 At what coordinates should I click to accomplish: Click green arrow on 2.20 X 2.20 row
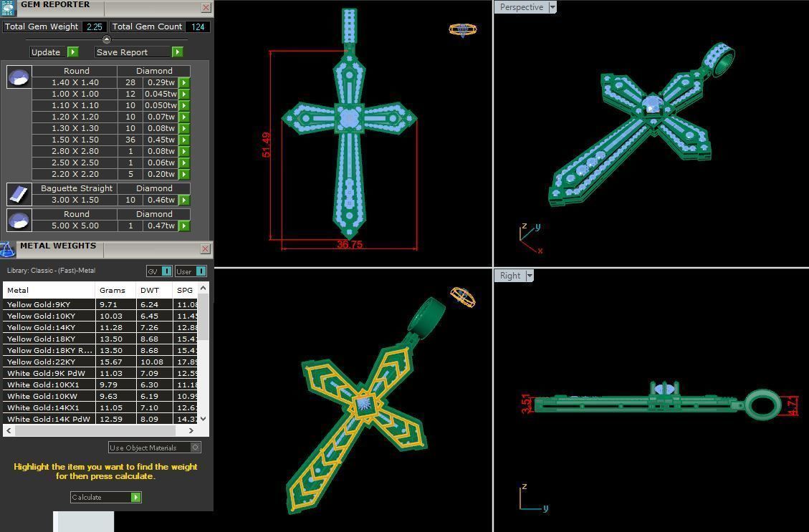click(184, 174)
